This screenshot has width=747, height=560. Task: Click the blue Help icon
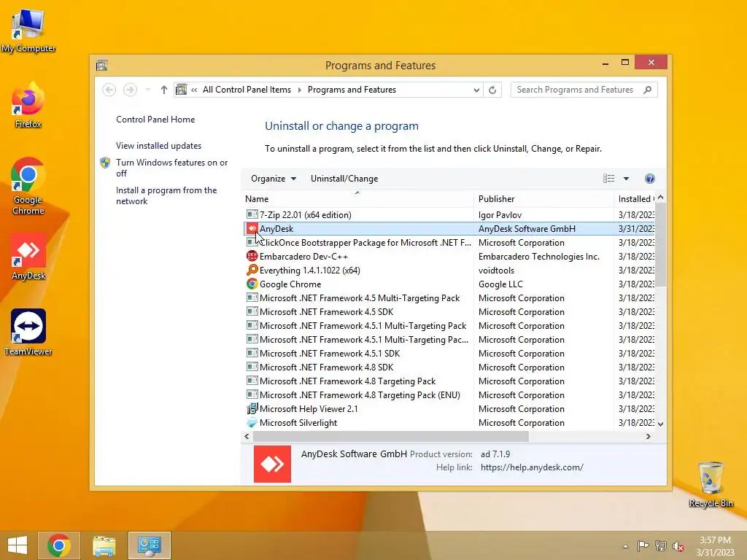click(650, 179)
